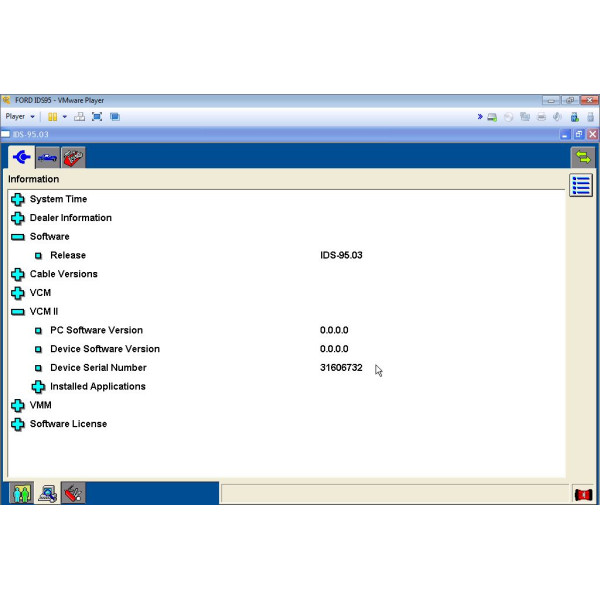
Task: Click the green arrows icon at top right
Action: click(x=582, y=157)
